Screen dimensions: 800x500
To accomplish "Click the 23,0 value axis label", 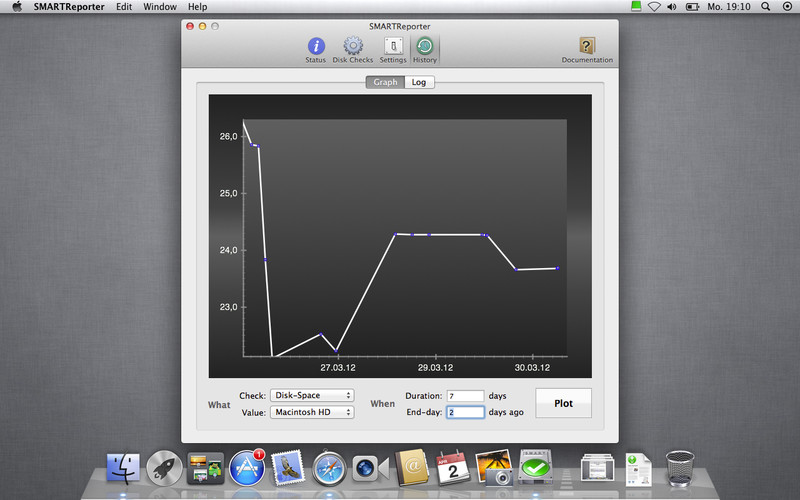I will [229, 307].
